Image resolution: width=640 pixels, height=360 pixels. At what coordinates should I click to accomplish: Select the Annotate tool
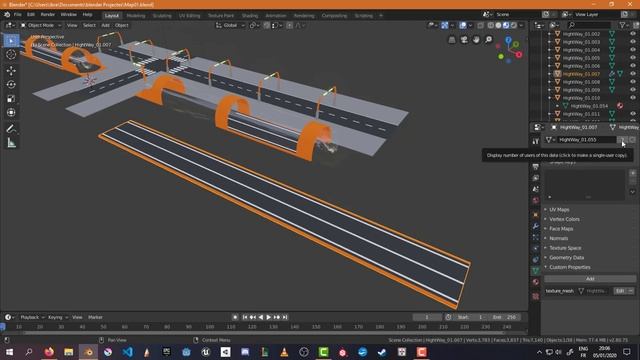(x=11, y=129)
